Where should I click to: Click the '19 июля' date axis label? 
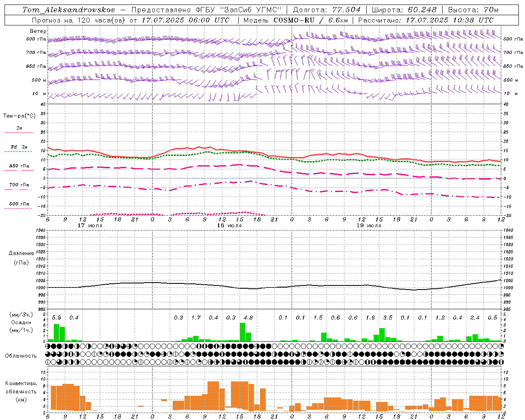369,226
